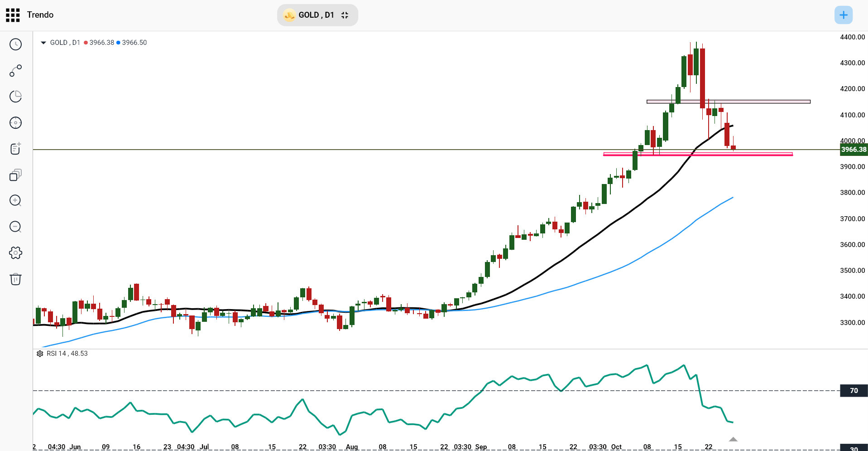
Task: Click the trash icon to delete drawings
Action: click(x=15, y=279)
